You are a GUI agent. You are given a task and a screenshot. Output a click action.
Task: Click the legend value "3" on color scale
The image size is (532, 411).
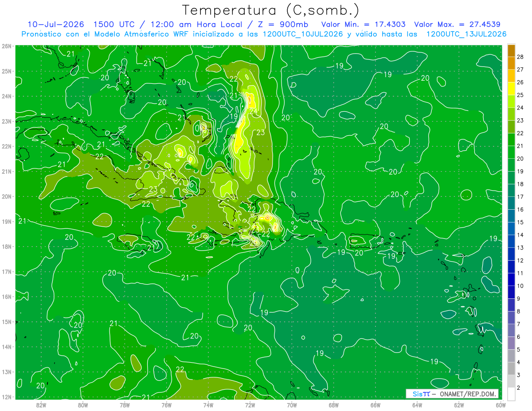pyautogui.click(x=519, y=375)
